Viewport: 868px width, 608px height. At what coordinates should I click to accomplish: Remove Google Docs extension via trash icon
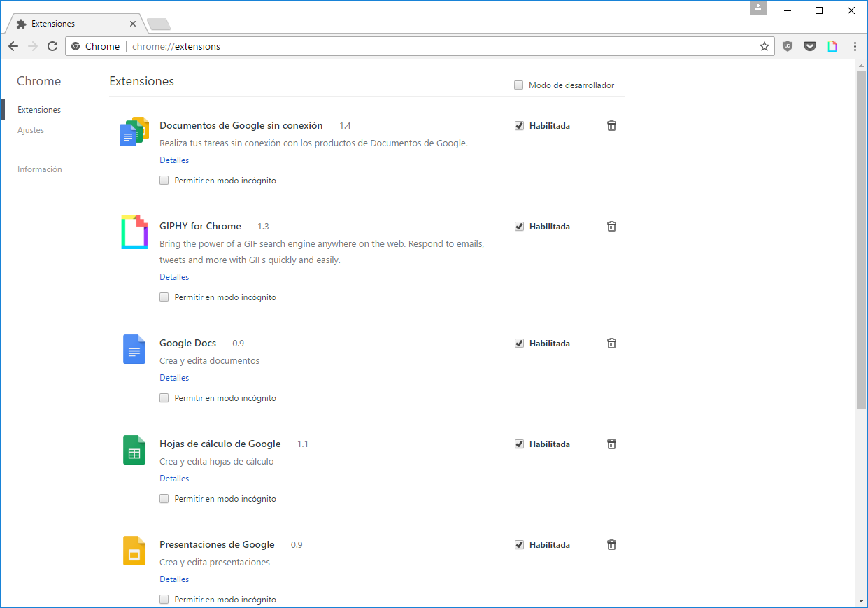click(611, 343)
